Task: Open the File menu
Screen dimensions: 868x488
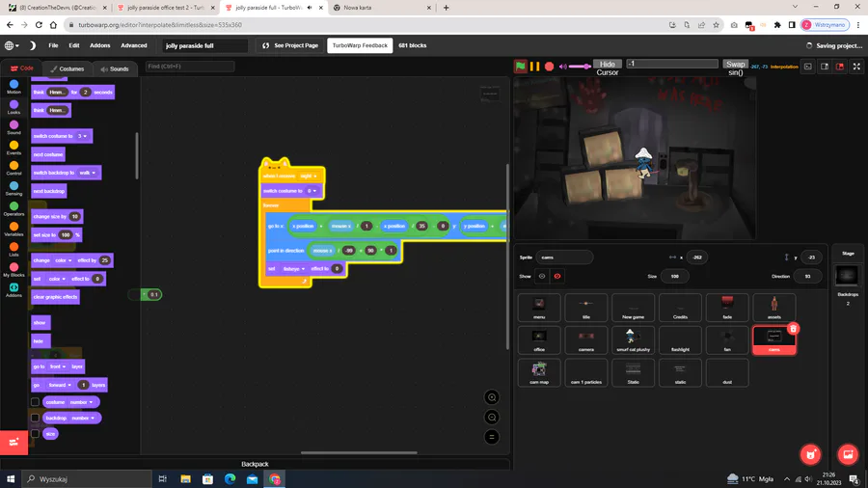Action: pyautogui.click(x=53, y=45)
